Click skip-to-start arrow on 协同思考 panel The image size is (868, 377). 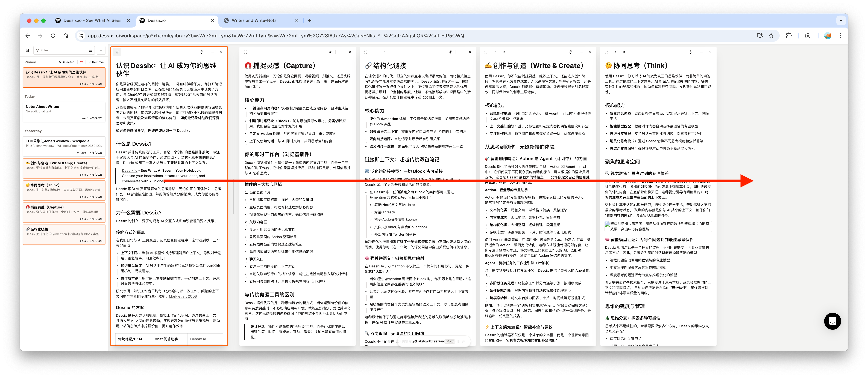click(x=624, y=52)
